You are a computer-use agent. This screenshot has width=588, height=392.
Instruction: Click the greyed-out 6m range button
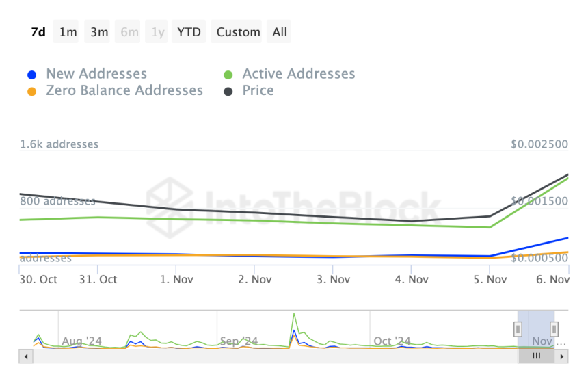click(129, 32)
